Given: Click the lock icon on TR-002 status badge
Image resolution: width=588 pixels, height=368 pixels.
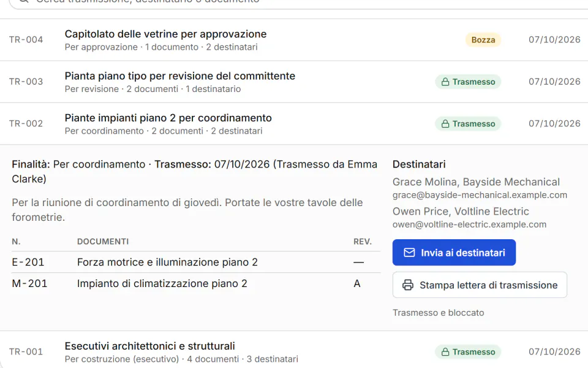Looking at the screenshot, I should 445,124.
